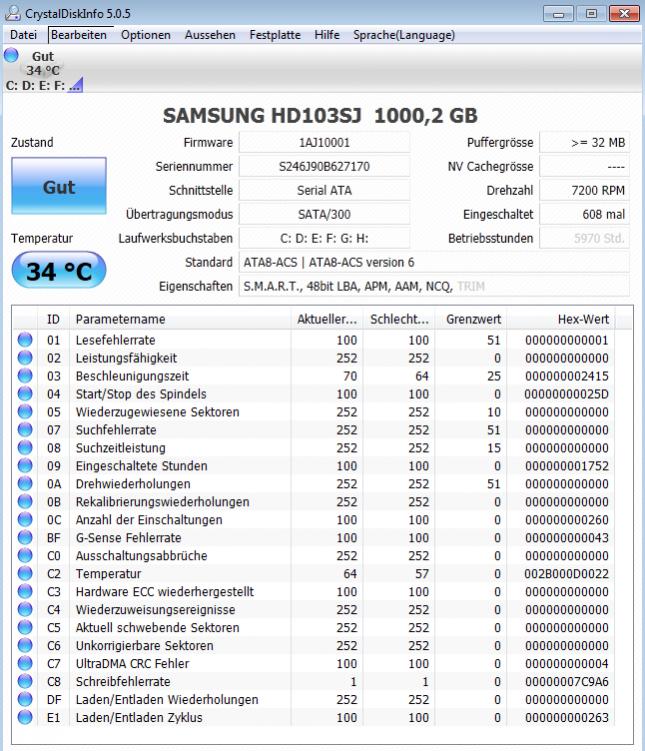The height and width of the screenshot is (751, 645).
Task: Click the status orb for Laden/Entladen Zyklus
Action: pyautogui.click(x=25, y=717)
